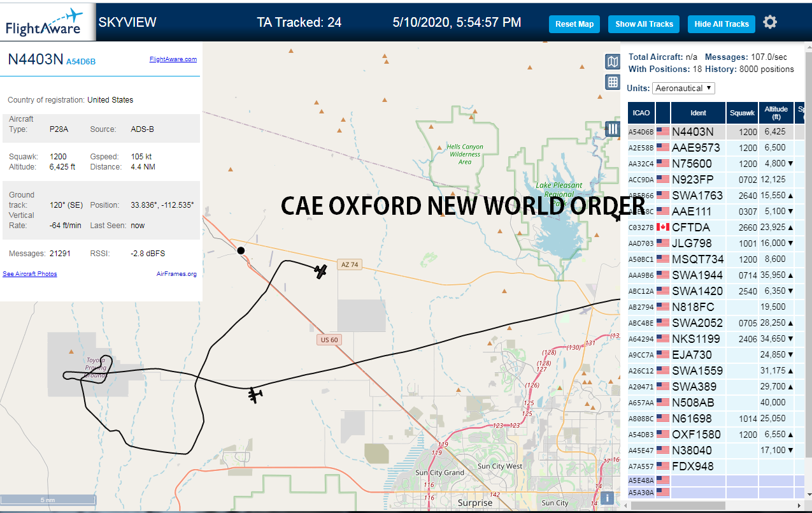This screenshot has height=513, width=812.
Task: Click the US 60 road shield
Action: click(x=329, y=340)
